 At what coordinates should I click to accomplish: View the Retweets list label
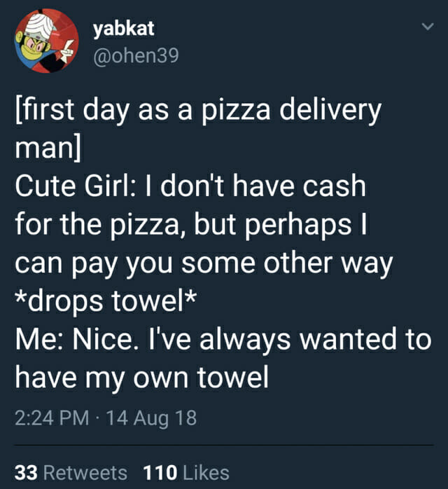point(85,472)
